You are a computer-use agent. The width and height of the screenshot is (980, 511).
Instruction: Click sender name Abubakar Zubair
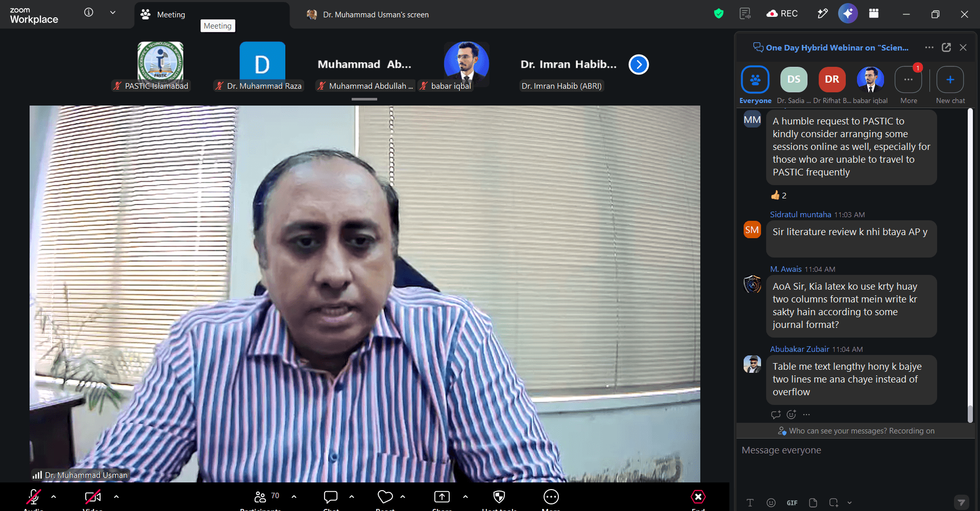pos(799,349)
